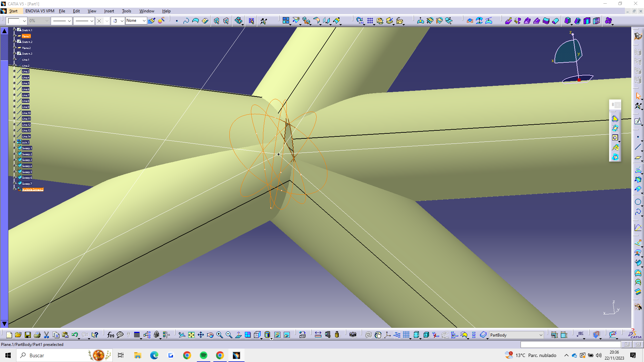Click the Measure Between icon
Screen dimensions: 644x362
tap(318, 335)
